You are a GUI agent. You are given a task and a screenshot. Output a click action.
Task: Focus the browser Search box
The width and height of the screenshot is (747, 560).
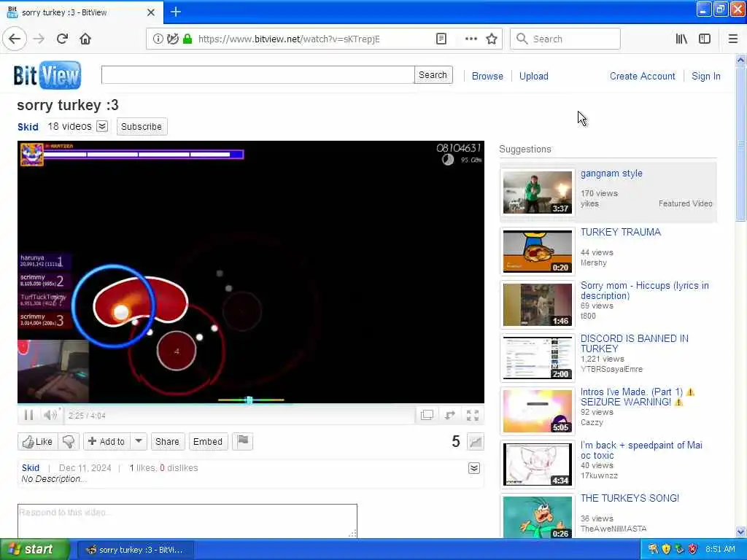[x=565, y=39]
